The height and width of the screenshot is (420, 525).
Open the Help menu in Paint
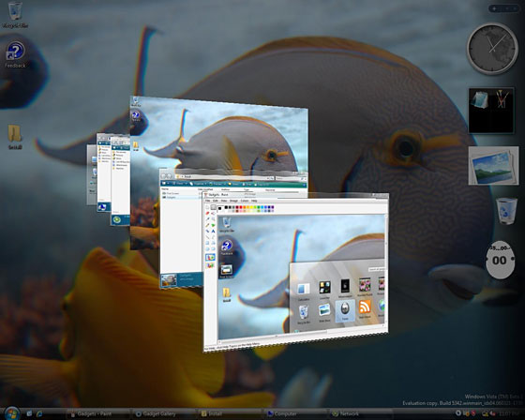254,201
